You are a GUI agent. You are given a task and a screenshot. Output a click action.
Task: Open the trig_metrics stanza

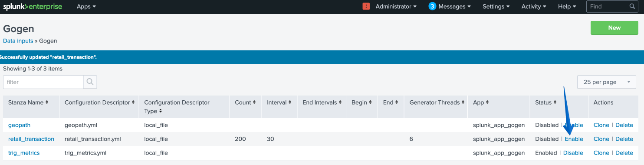(x=24, y=153)
